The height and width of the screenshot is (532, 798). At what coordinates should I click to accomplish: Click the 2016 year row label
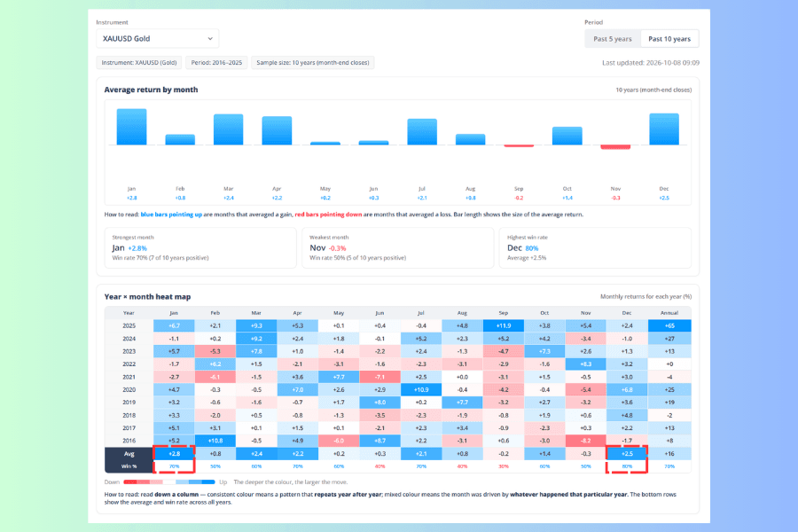click(129, 441)
